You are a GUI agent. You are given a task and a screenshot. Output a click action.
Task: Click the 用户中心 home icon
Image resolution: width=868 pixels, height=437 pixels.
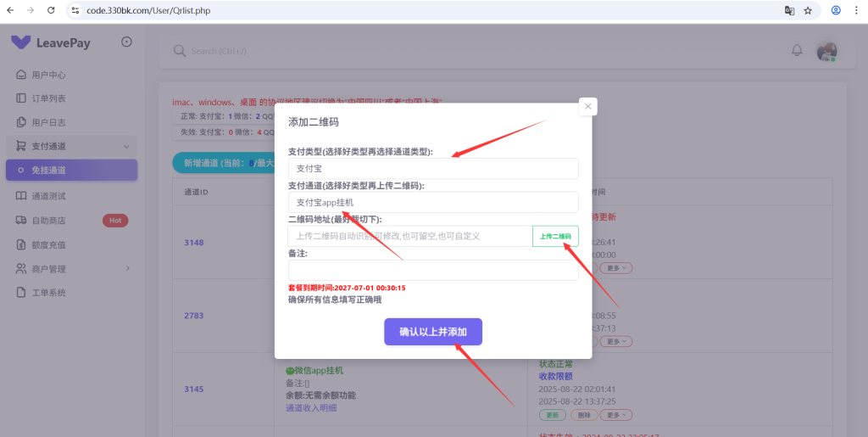tap(21, 75)
